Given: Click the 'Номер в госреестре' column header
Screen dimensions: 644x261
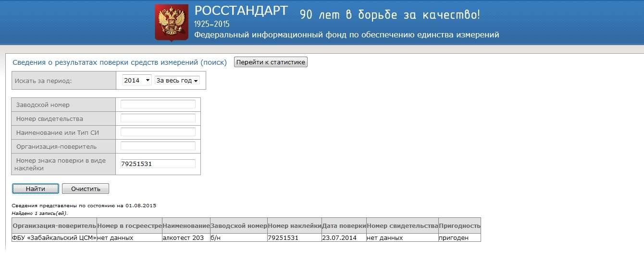Looking at the screenshot, I should coord(129,225).
